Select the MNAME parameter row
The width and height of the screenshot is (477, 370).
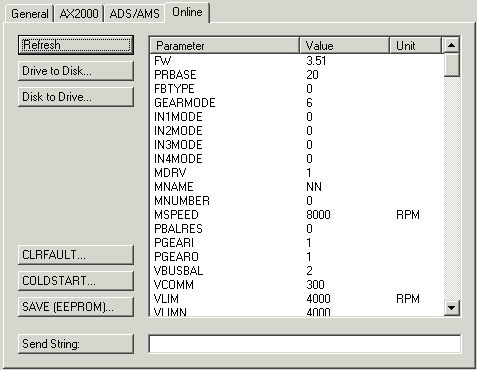tap(297, 187)
